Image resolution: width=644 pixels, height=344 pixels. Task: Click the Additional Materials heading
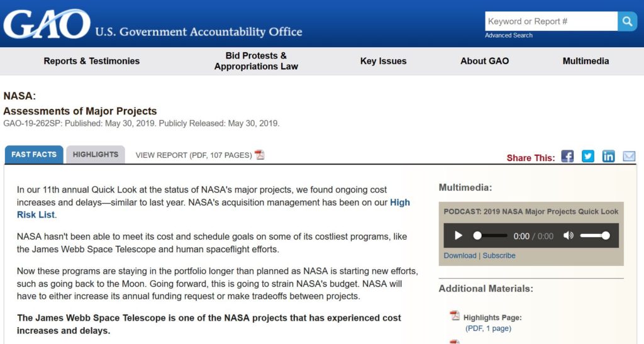coord(486,289)
